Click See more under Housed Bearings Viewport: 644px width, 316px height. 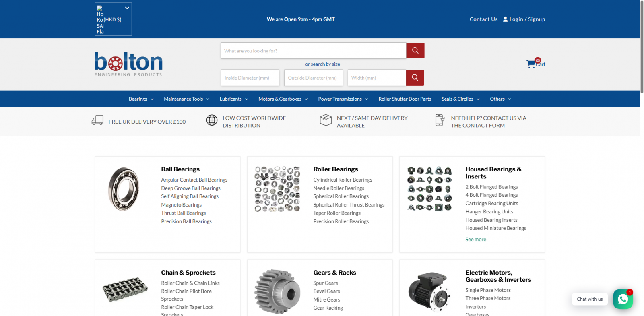[x=476, y=240]
